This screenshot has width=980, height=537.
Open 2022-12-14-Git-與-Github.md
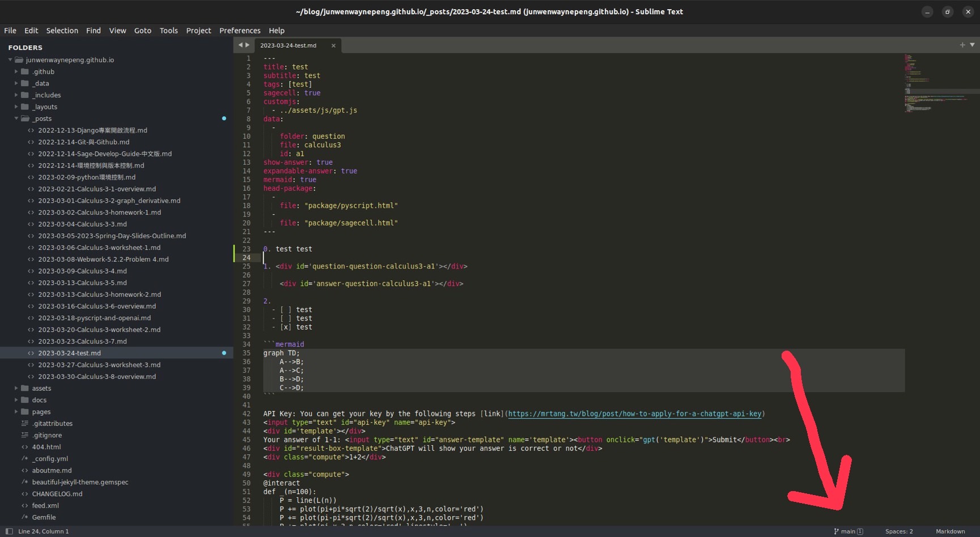(x=83, y=142)
